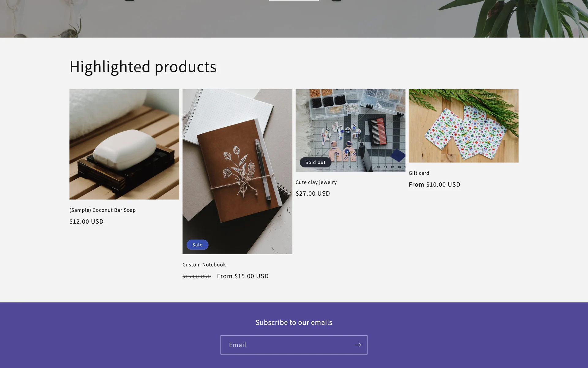Click the $12.00 USD soap price

86,221
